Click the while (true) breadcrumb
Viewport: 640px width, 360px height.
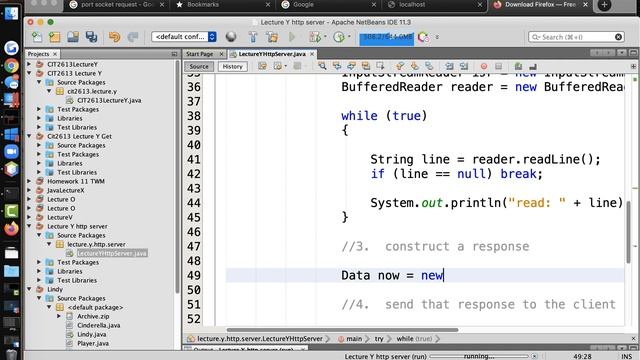[x=414, y=339]
